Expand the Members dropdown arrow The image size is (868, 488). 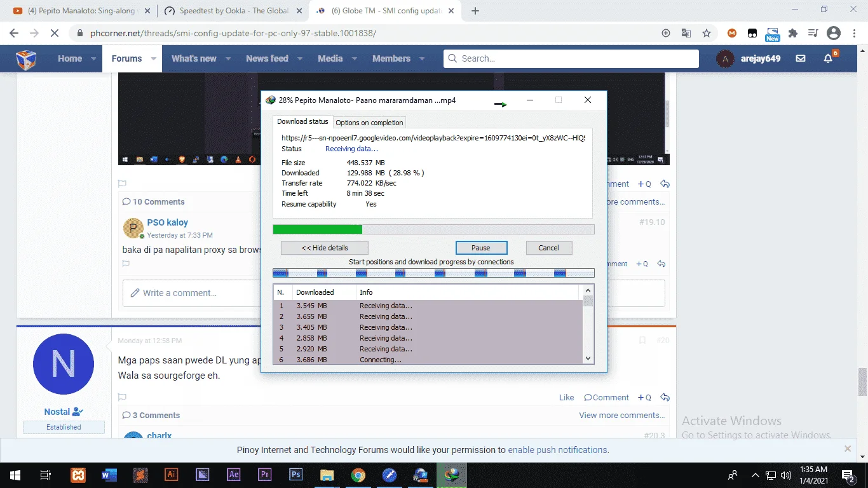coord(422,58)
